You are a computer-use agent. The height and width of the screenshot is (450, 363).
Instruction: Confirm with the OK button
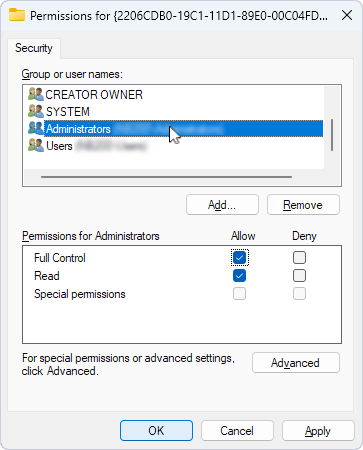tap(156, 431)
